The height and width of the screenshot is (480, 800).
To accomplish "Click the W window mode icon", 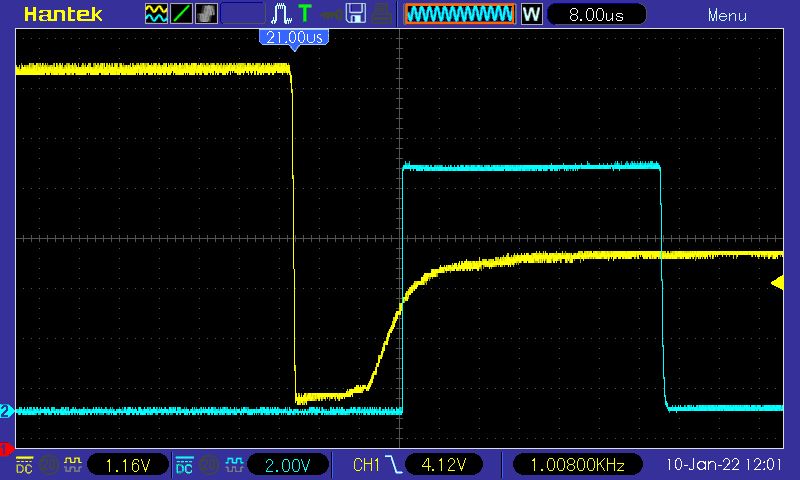I will (x=531, y=14).
